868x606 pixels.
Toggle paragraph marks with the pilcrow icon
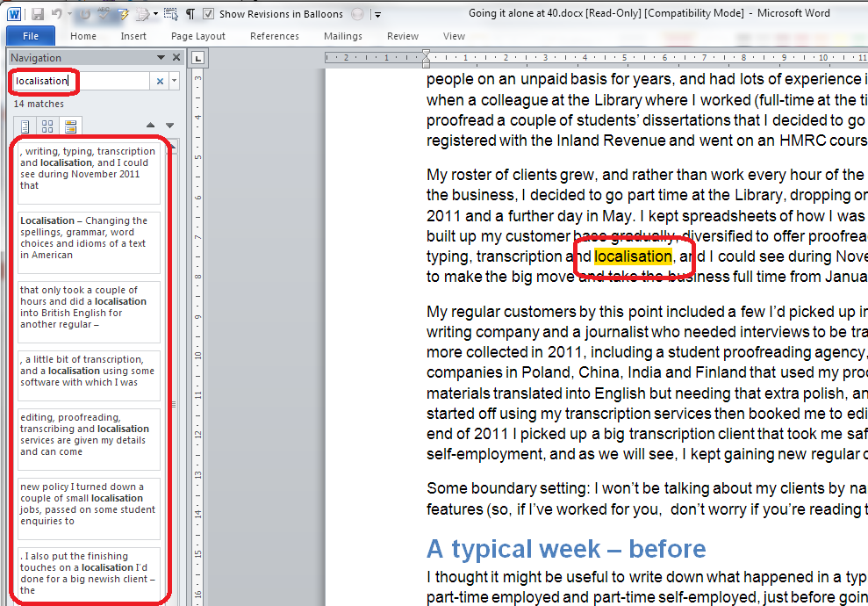(x=190, y=14)
